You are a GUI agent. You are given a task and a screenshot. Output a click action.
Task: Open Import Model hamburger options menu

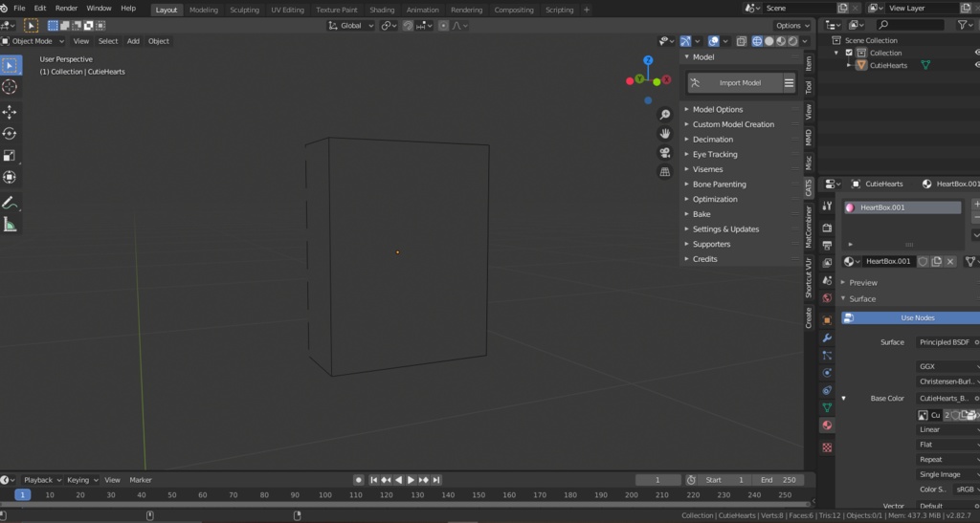coord(790,83)
